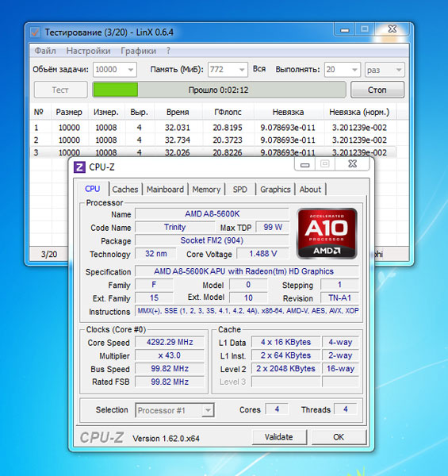Viewport: 448px width, 476px height.
Task: Click the x 43.0 multiplier value
Action: tap(170, 355)
